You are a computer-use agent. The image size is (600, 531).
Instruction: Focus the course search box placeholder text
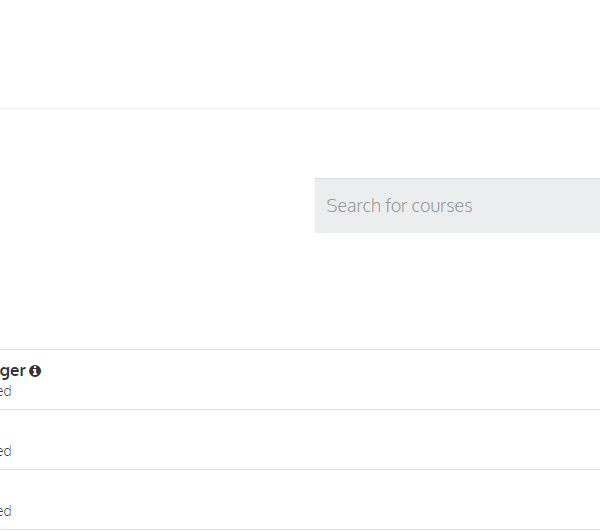[x=399, y=206]
